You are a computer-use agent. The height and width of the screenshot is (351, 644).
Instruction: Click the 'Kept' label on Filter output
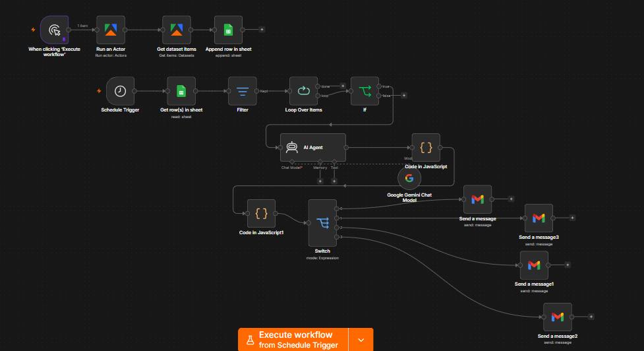point(264,91)
